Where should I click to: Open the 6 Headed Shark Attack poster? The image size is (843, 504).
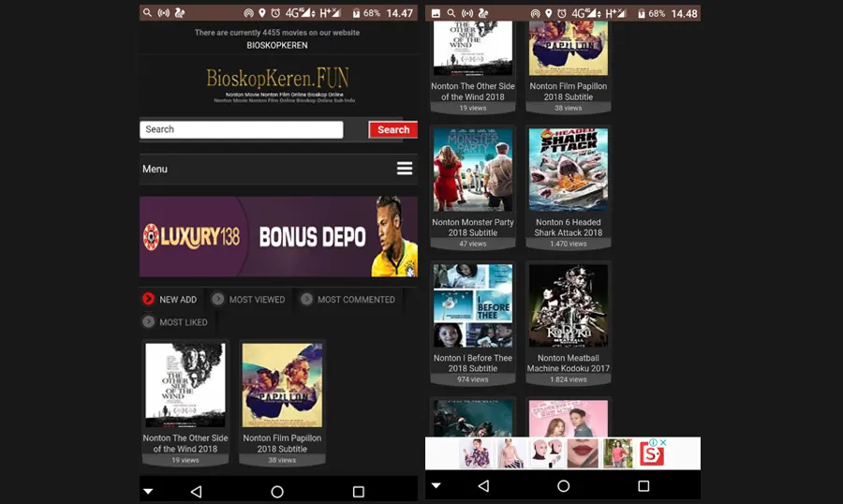[569, 170]
